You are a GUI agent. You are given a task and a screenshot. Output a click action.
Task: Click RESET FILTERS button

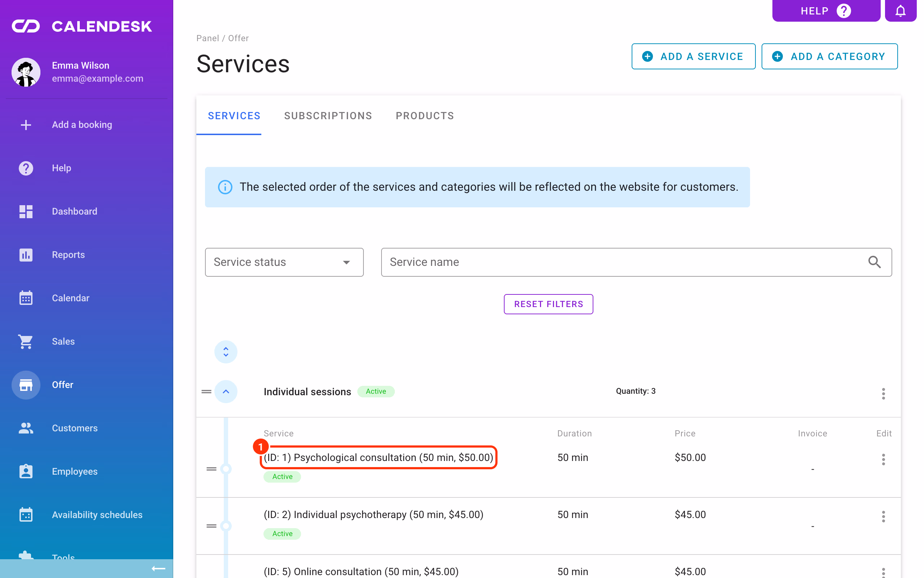pos(548,304)
